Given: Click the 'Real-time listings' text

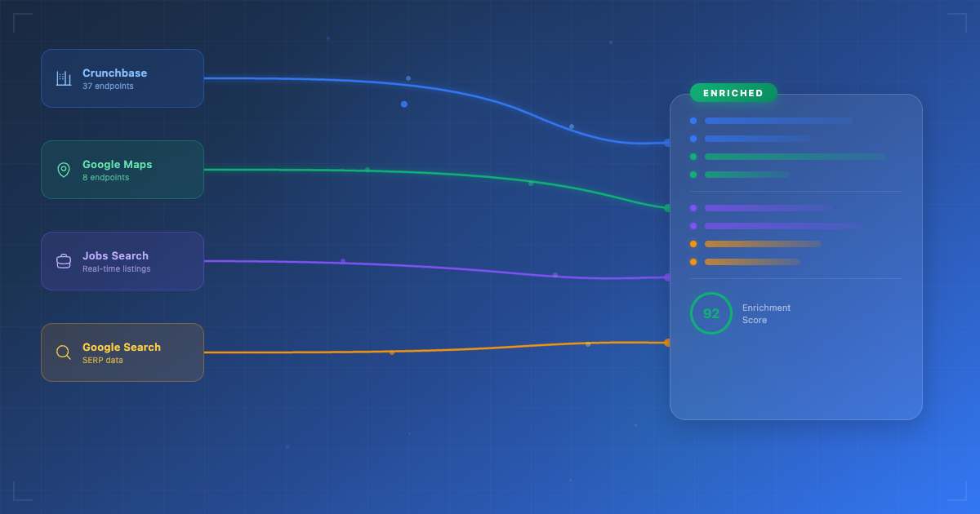Looking at the screenshot, I should pos(116,269).
